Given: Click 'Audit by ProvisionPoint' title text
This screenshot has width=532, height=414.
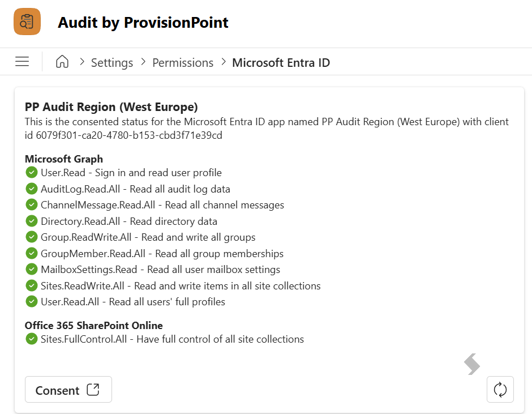Looking at the screenshot, I should point(143,23).
